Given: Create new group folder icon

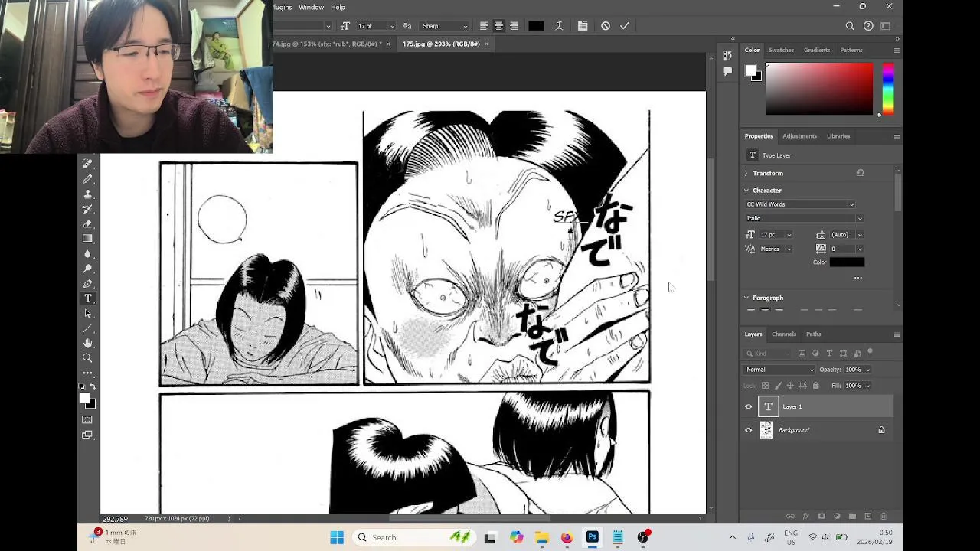Looking at the screenshot, I should click(852, 517).
